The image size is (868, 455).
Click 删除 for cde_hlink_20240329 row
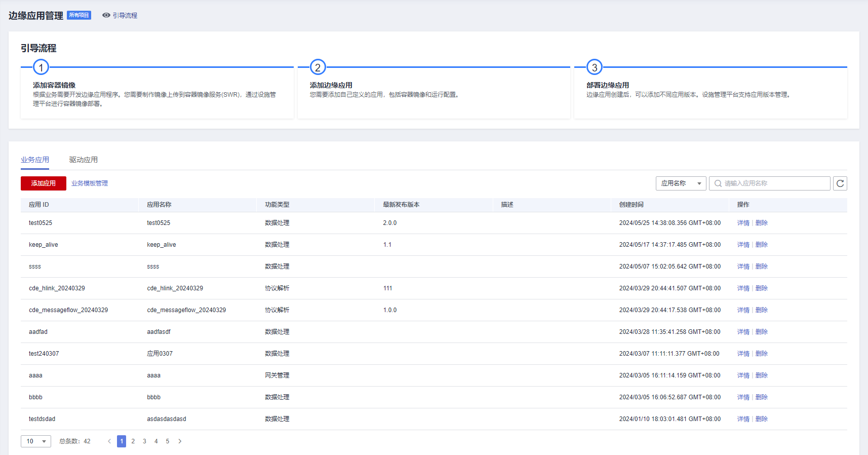point(761,288)
